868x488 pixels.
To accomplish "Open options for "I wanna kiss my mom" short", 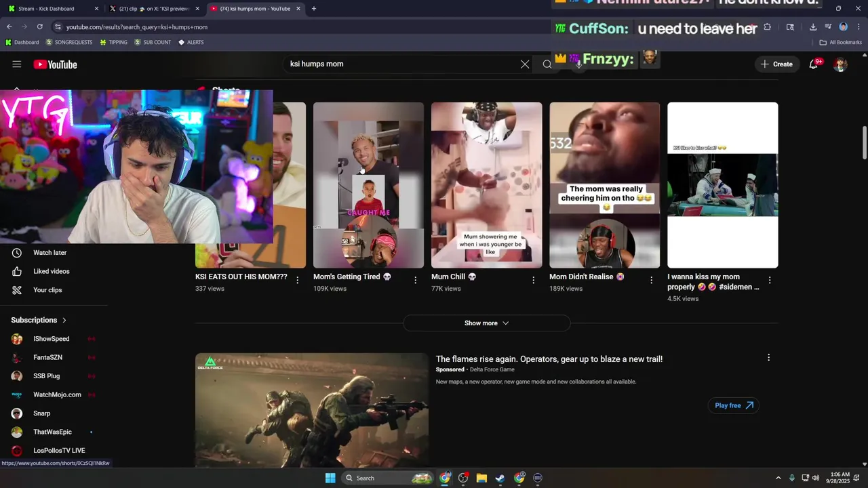I will pyautogui.click(x=770, y=280).
